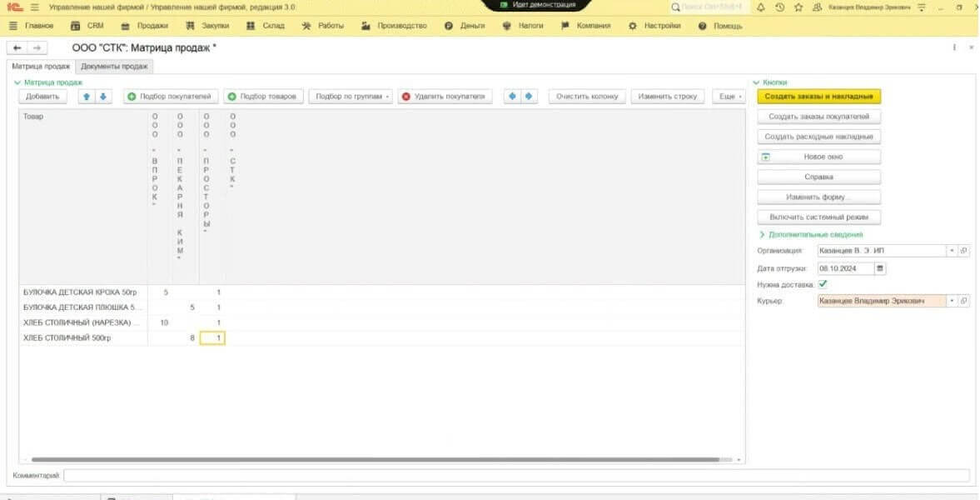Open the notifications bell icon
Screen dimensions: 980x500
tap(761, 7)
